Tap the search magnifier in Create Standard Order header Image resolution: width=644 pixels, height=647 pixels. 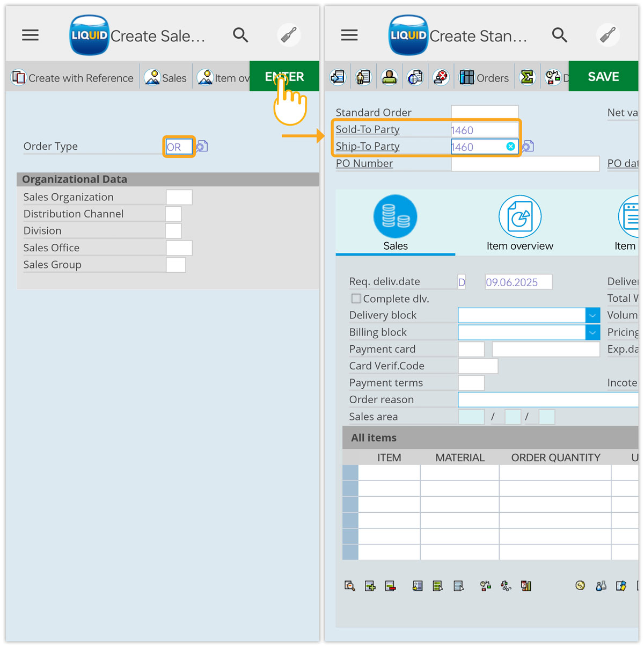[560, 35]
